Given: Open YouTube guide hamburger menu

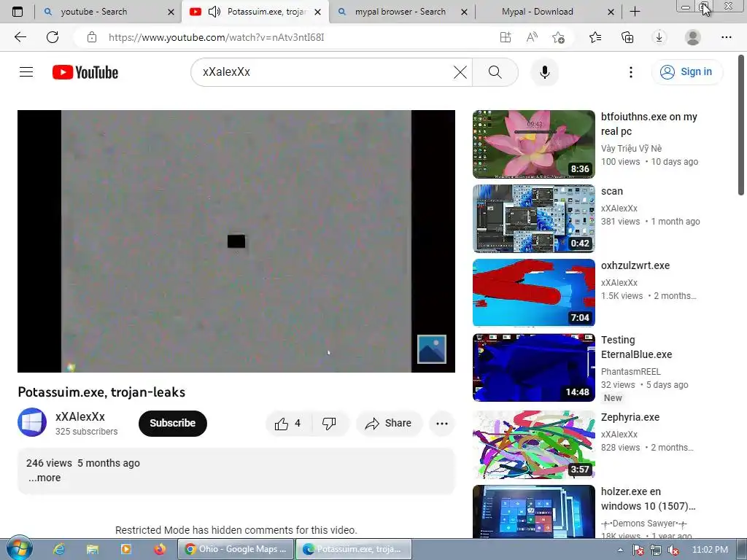Looking at the screenshot, I should 26,72.
